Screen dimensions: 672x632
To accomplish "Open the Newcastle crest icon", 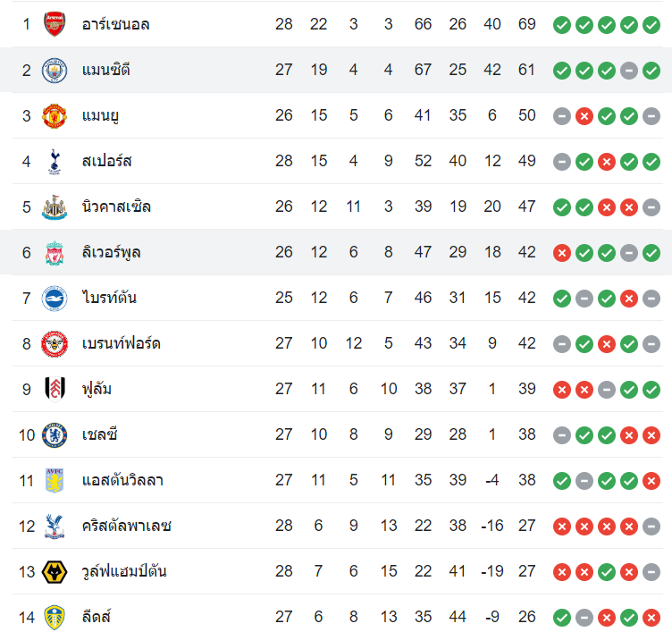I will coord(55,206).
